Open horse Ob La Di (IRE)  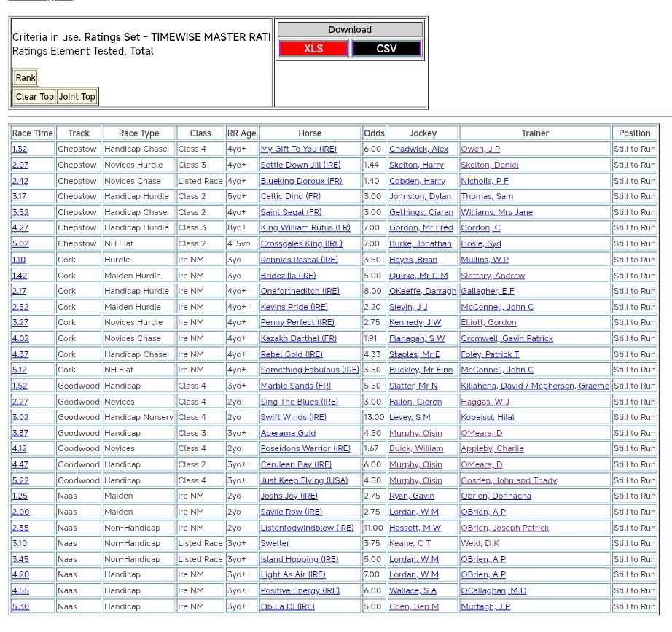click(x=288, y=606)
